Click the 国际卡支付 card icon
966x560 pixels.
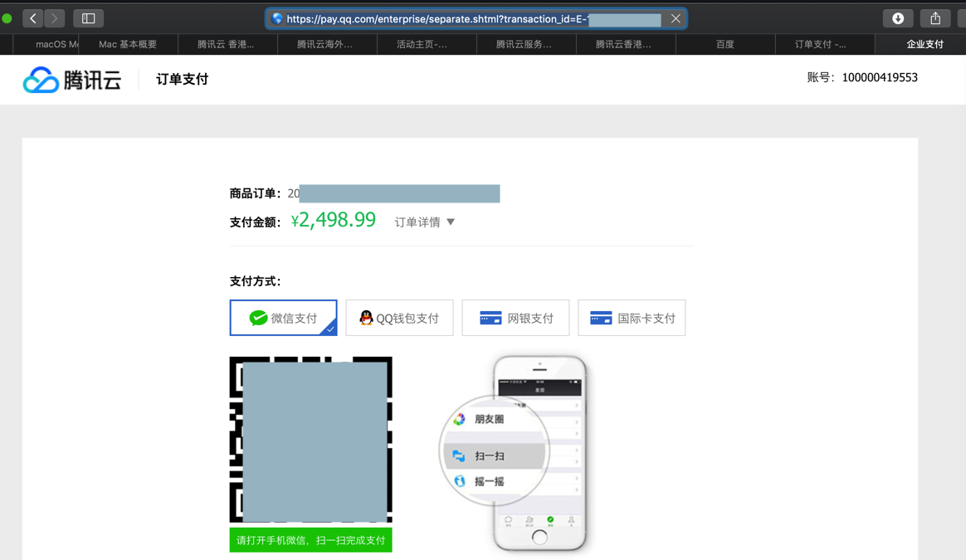tap(601, 318)
